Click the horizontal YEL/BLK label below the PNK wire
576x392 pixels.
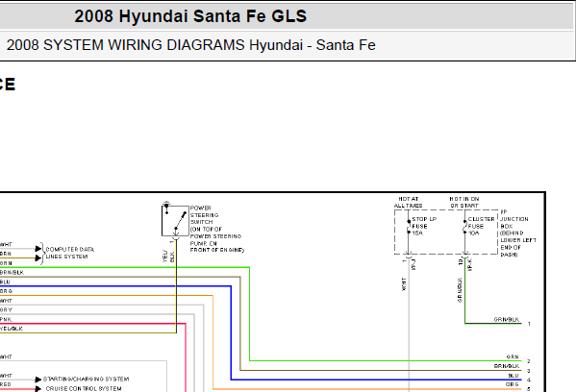[12, 329]
